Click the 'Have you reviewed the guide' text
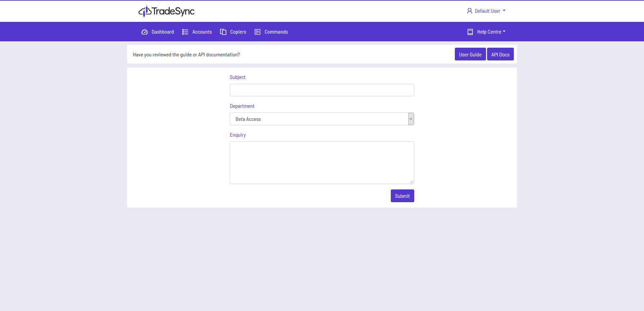The height and width of the screenshot is (311, 644). tap(186, 55)
